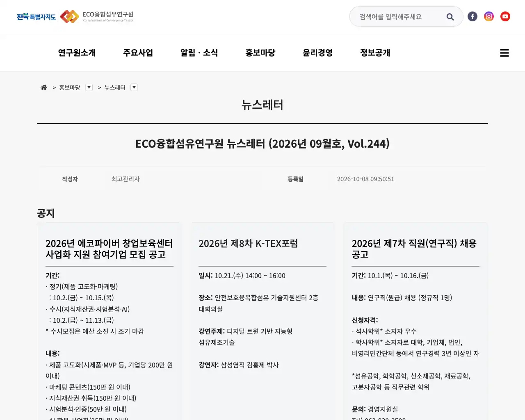Open the 제8차 K-TEX포럼 card title

(x=248, y=244)
